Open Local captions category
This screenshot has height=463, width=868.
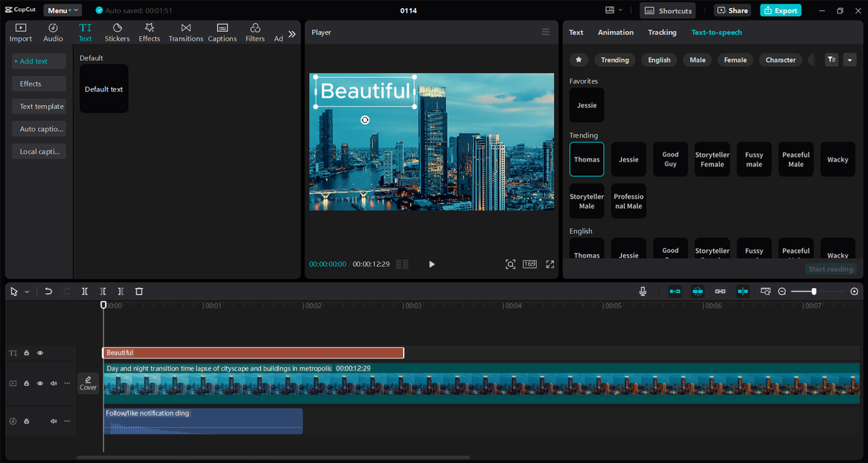pos(39,151)
